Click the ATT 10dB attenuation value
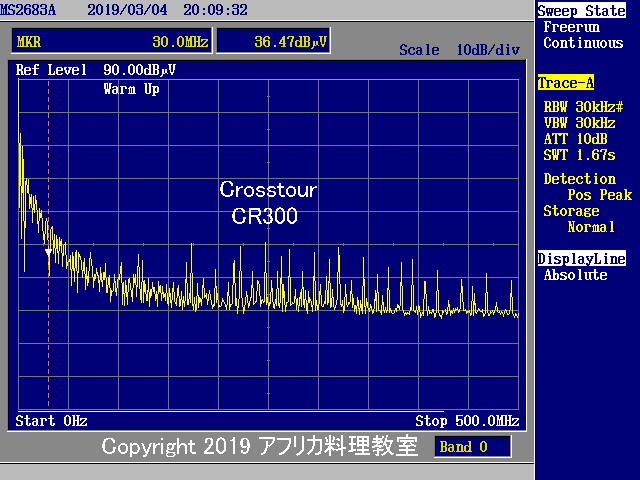The width and height of the screenshot is (640, 480). point(576,139)
